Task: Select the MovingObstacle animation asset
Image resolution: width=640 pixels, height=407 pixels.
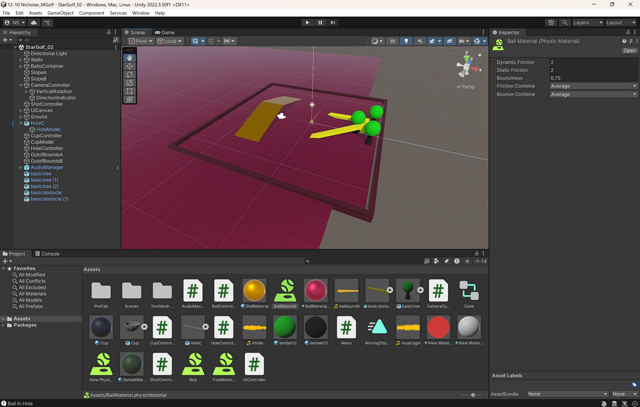Action: [x=377, y=330]
